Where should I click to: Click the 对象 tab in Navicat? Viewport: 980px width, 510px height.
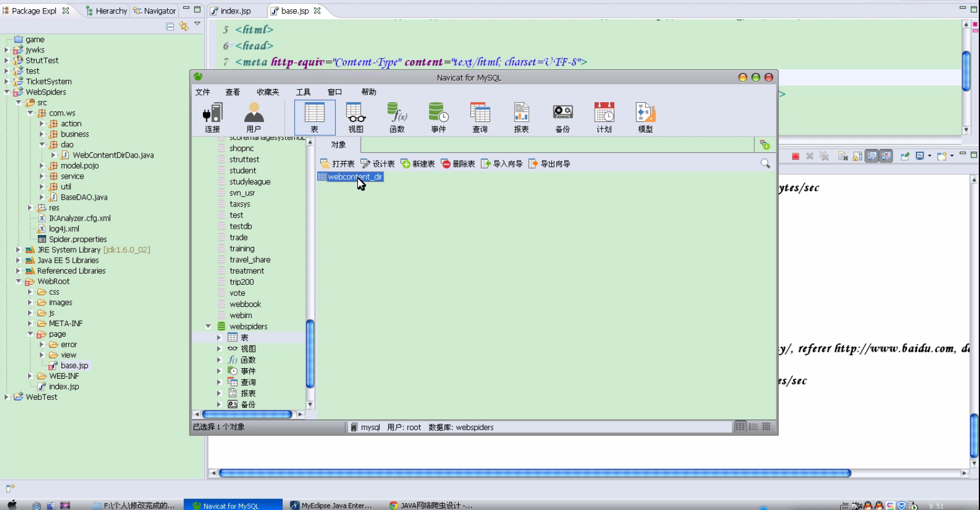click(338, 145)
